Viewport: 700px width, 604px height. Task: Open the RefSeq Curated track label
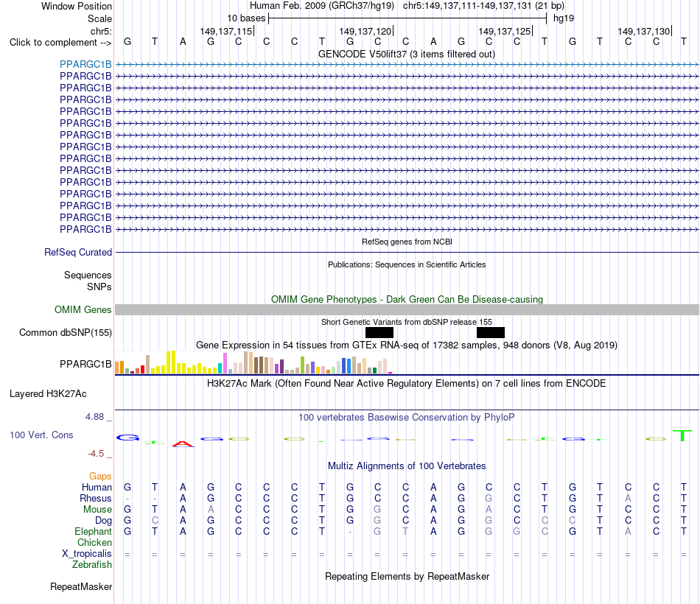78,252
